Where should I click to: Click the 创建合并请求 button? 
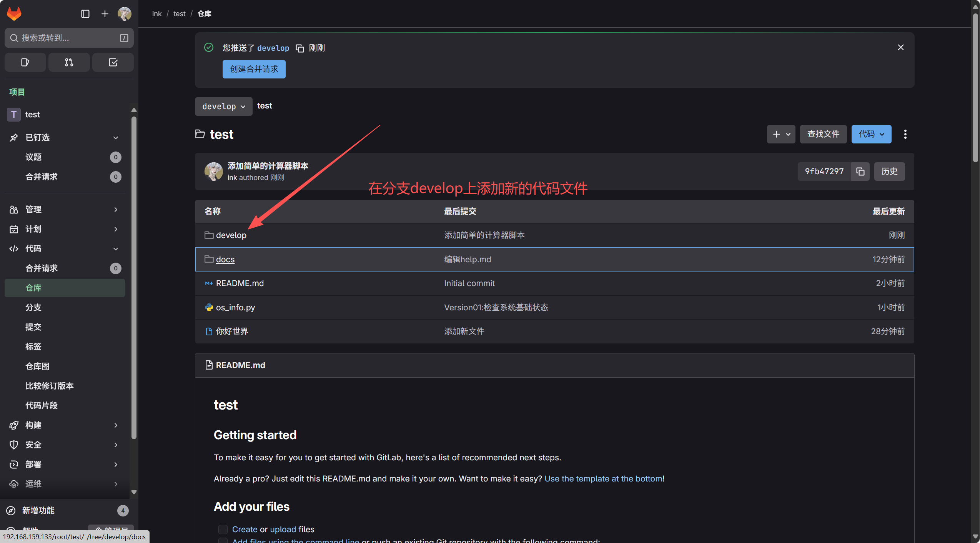(x=254, y=69)
